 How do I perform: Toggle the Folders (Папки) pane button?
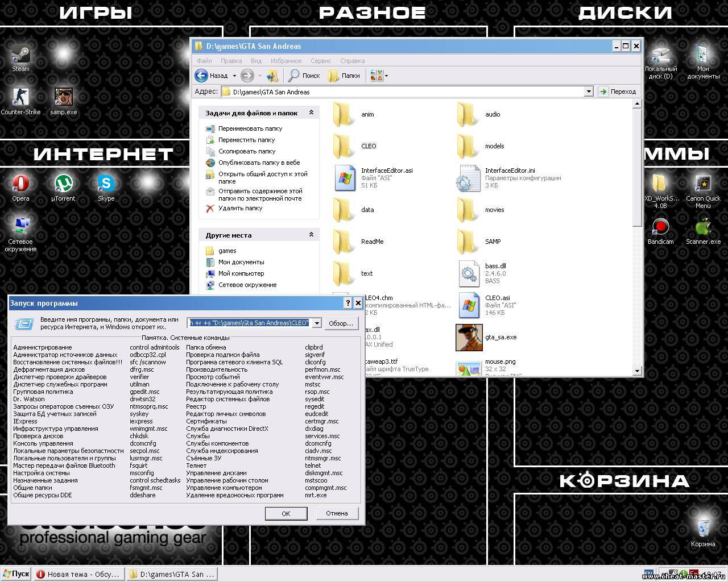point(344,76)
